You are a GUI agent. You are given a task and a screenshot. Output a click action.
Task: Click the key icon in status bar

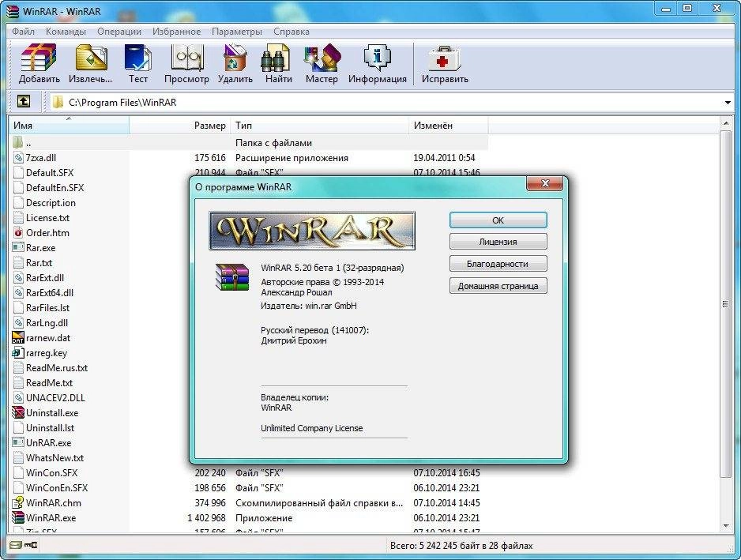[x=31, y=545]
